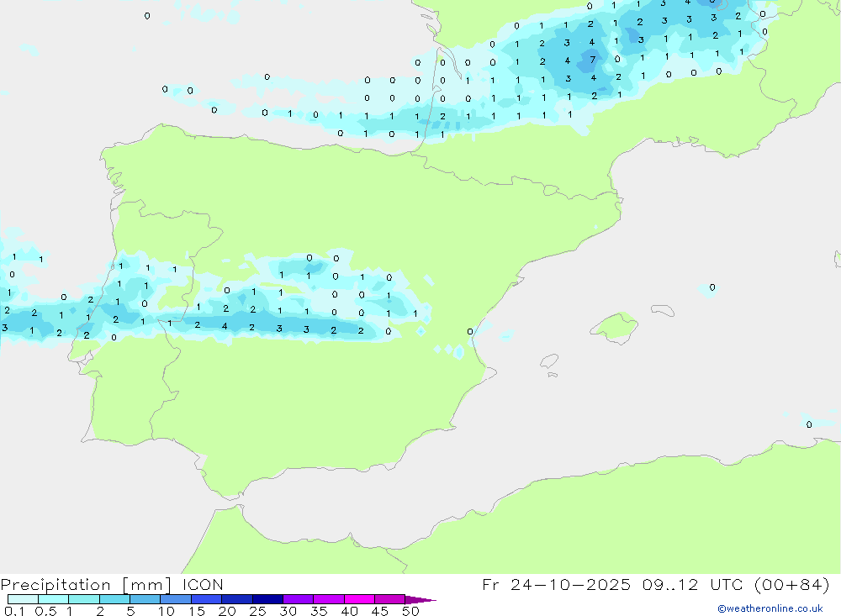Click the '20' legend scale label
Image resolution: width=841 pixels, height=616 pixels.
click(227, 611)
